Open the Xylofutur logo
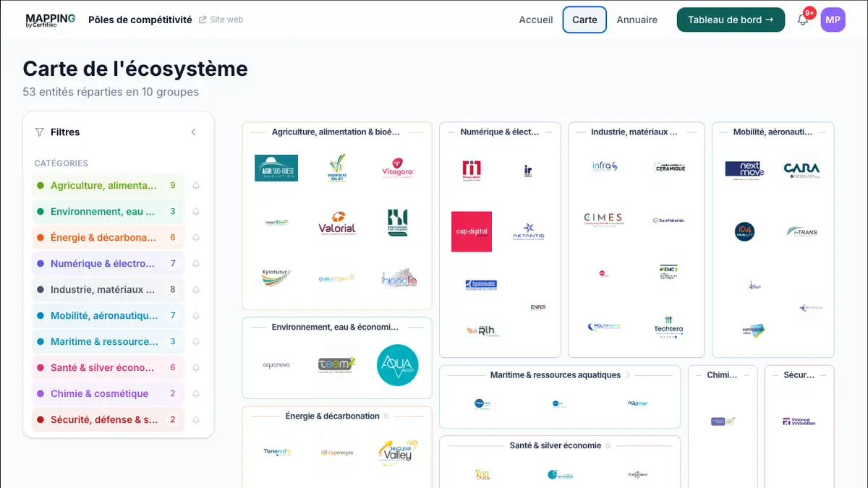 click(x=276, y=278)
